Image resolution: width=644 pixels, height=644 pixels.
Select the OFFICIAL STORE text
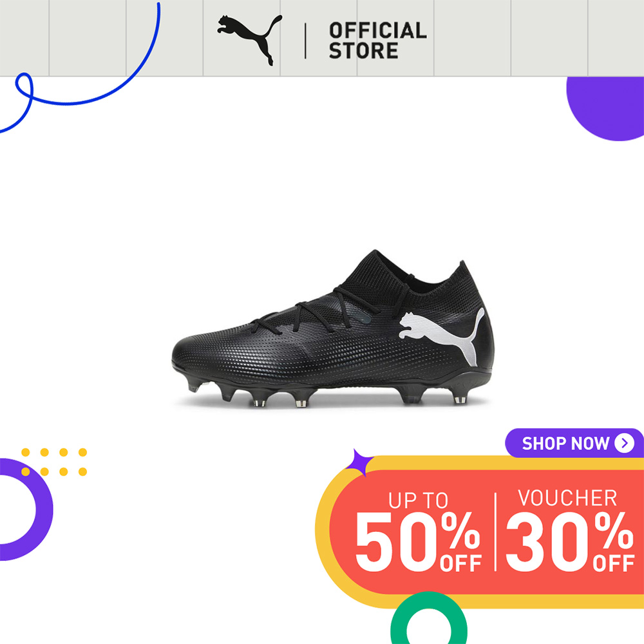click(x=377, y=41)
